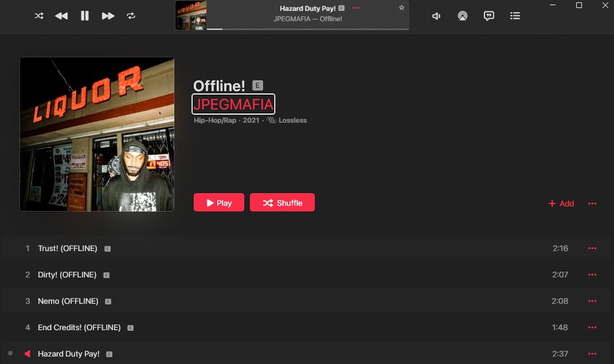Seek using the now playing progress bar

pos(308,29)
